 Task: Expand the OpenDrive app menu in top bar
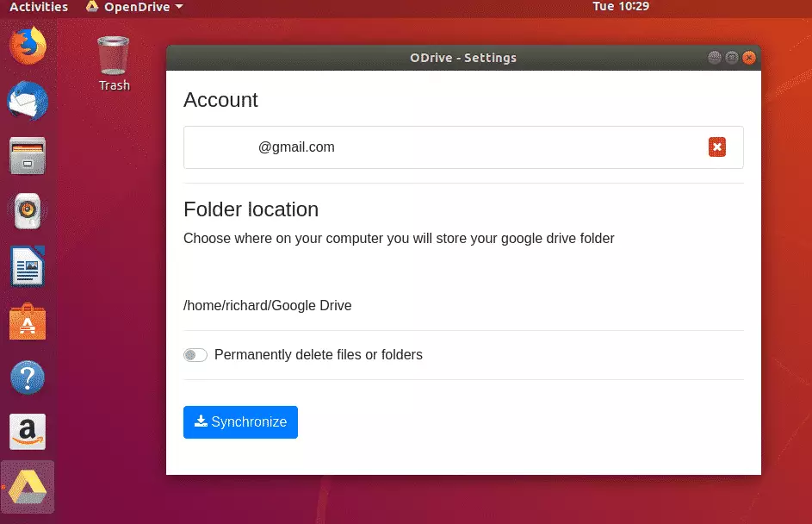pos(134,7)
